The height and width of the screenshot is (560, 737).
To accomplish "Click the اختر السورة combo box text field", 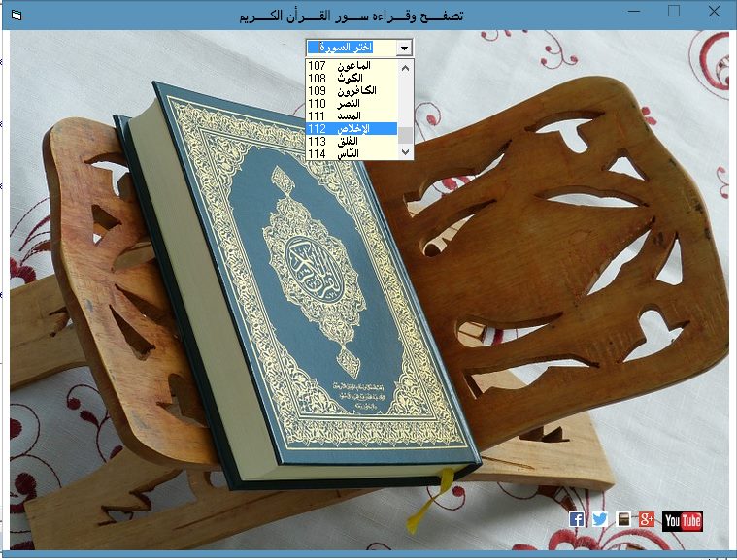I will tap(351, 48).
